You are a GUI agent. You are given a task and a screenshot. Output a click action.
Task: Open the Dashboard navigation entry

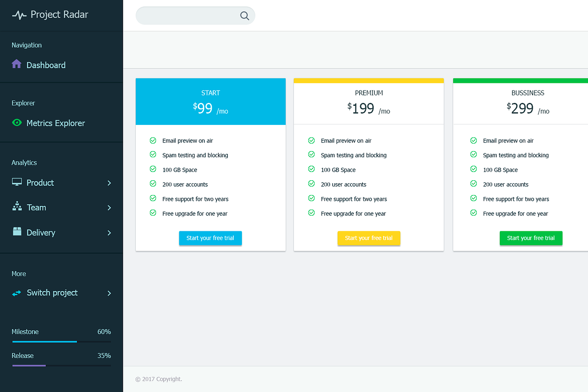point(46,64)
